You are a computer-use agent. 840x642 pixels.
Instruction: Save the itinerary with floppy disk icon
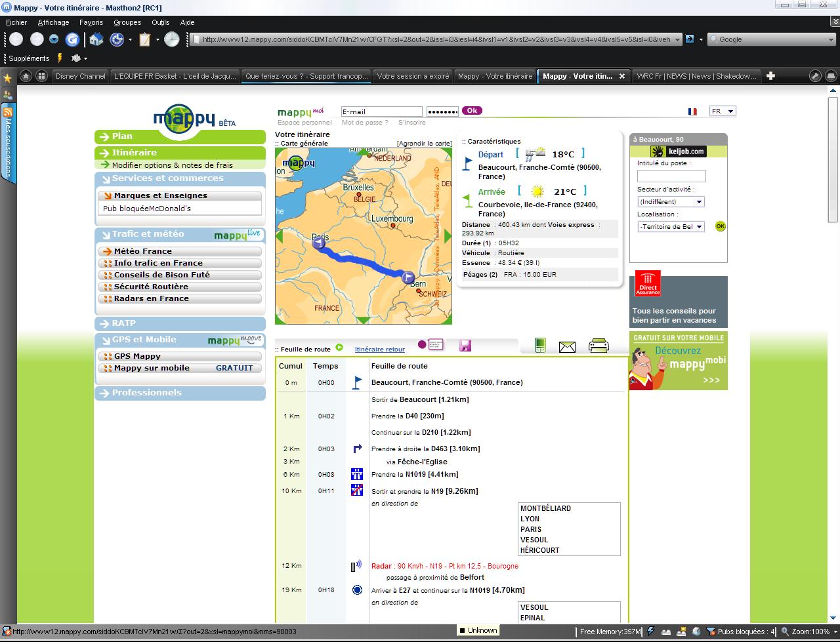(x=465, y=346)
